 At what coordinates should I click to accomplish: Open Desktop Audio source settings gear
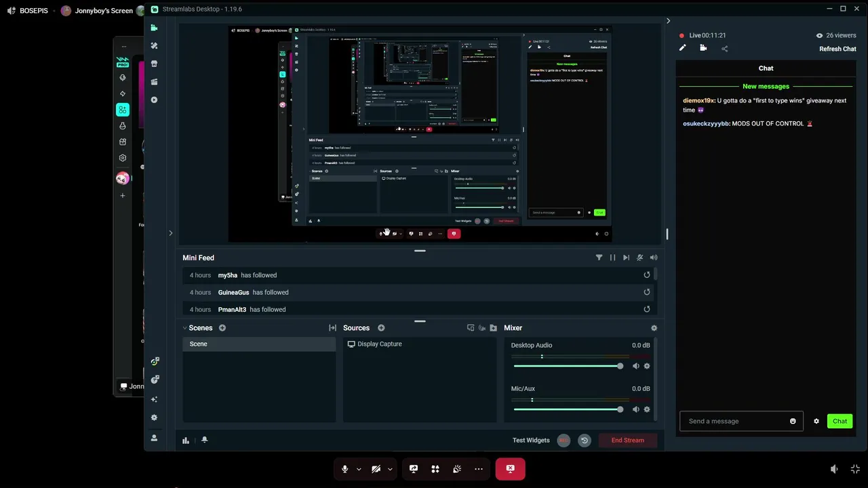click(x=646, y=366)
